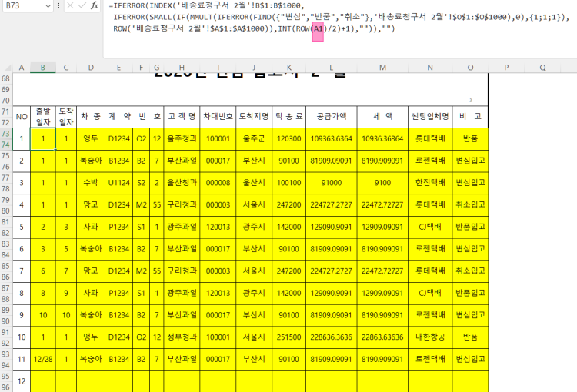Click the highlighted A1 reference in formula
Image resolution: width=577 pixels, height=392 pixels.
(x=318, y=28)
